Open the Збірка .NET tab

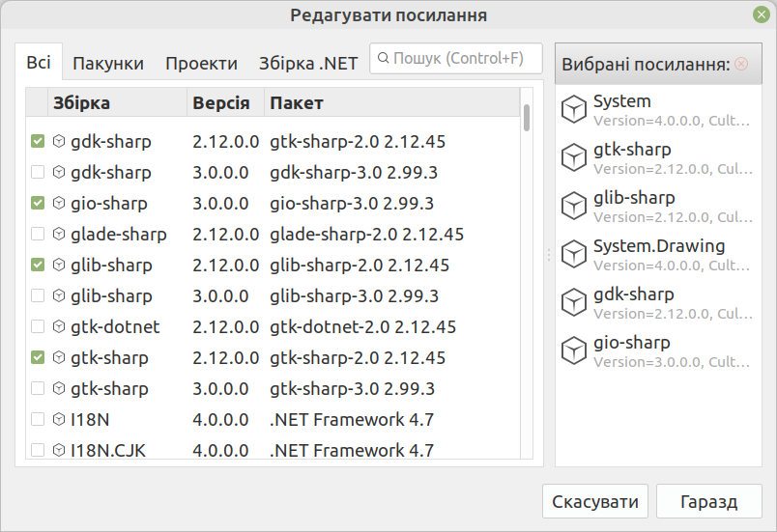coord(308,64)
